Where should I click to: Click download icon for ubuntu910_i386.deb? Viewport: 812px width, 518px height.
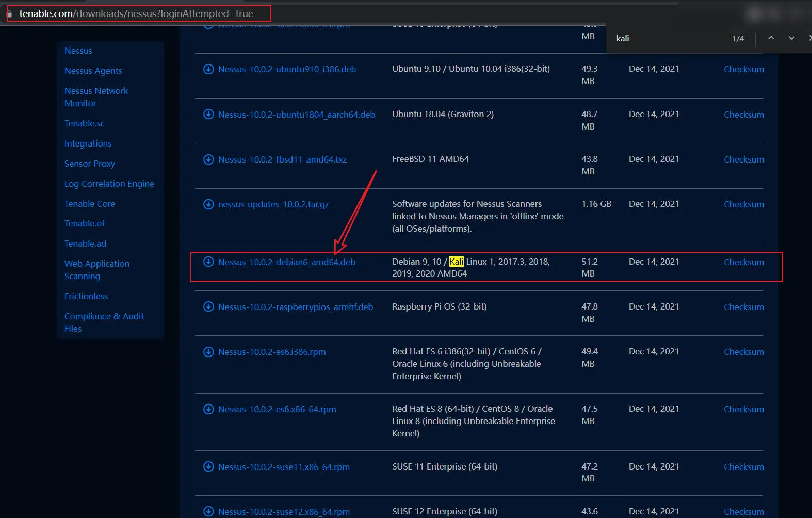pyautogui.click(x=208, y=69)
